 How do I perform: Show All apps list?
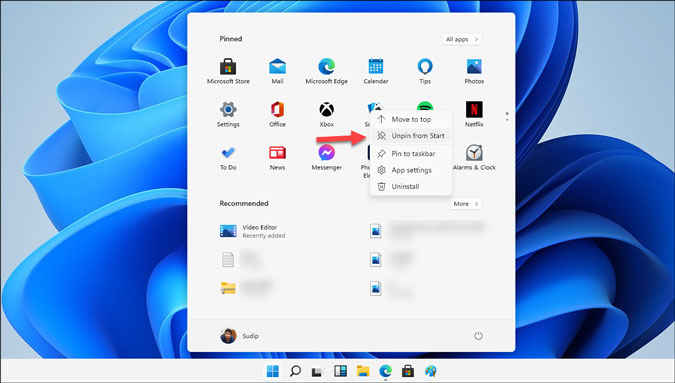(462, 39)
